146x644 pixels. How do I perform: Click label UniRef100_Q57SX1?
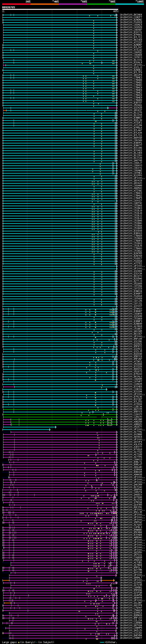coord(131,555)
